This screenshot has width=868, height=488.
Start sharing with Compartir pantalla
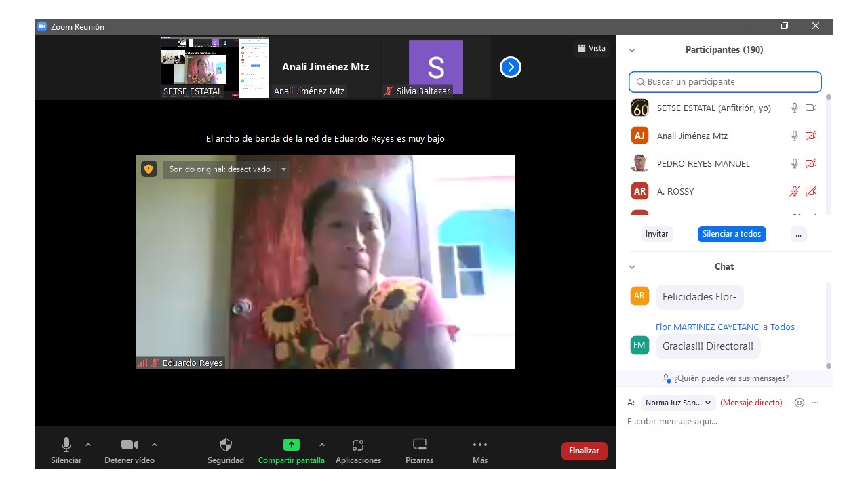(x=291, y=451)
